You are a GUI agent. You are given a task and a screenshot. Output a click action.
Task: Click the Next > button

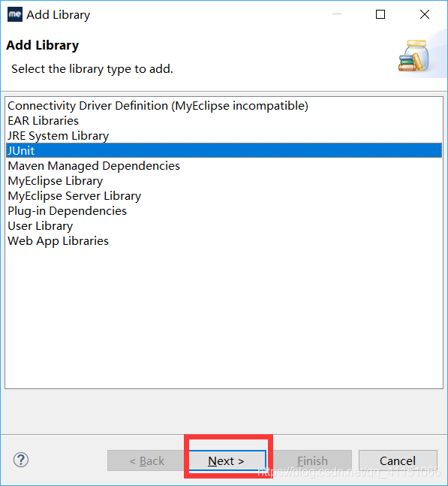point(227,461)
